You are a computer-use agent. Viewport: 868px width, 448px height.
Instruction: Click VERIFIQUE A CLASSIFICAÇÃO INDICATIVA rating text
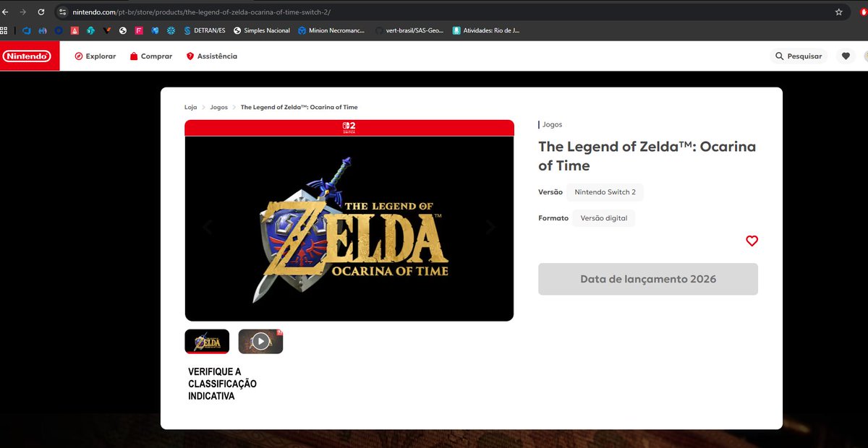tap(222, 384)
